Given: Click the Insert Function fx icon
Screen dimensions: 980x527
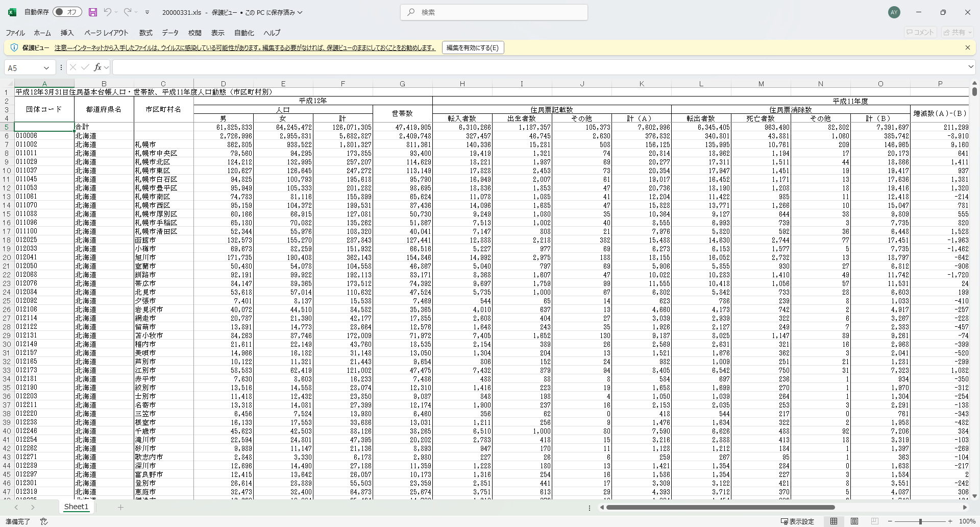Looking at the screenshot, I should [97, 67].
